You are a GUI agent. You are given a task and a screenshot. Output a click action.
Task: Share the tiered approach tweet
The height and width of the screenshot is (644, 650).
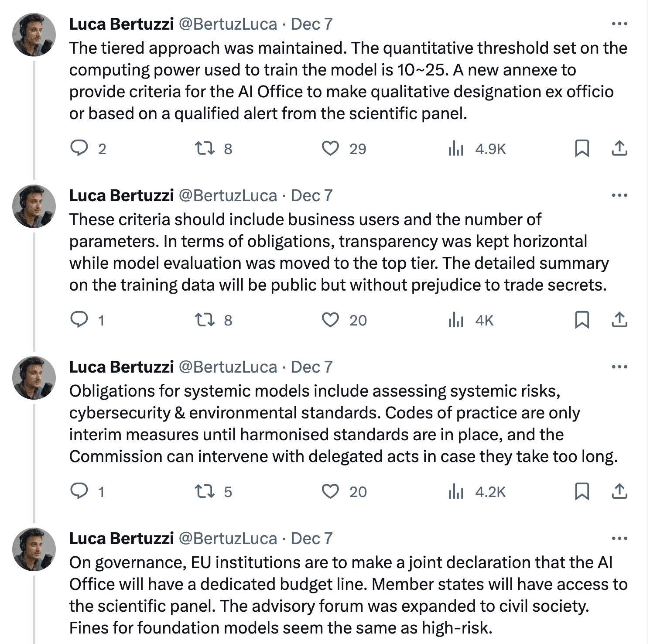tap(619, 148)
